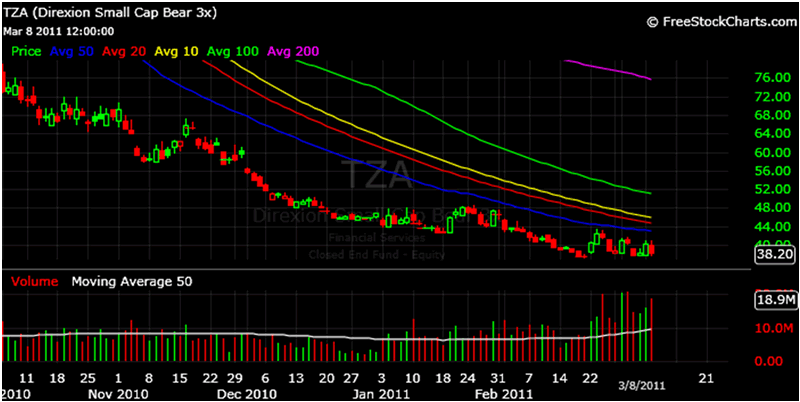Click the Price legend label
The height and width of the screenshot is (402, 800).
(27, 50)
